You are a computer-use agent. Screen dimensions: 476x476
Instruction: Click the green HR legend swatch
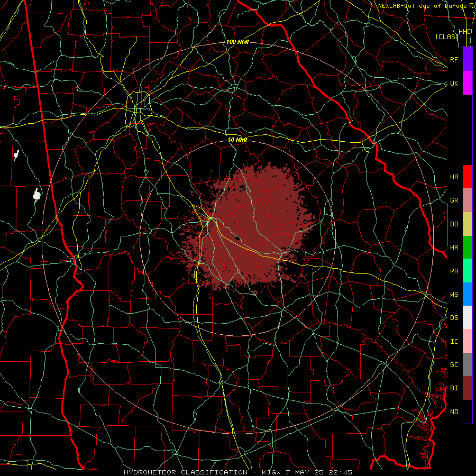(467, 248)
